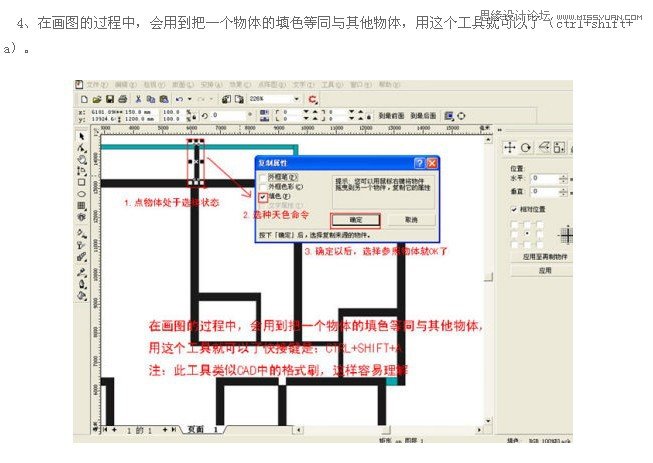This screenshot has height=463, width=653.
Task: Select the Rectangle tool
Action: click(82, 182)
